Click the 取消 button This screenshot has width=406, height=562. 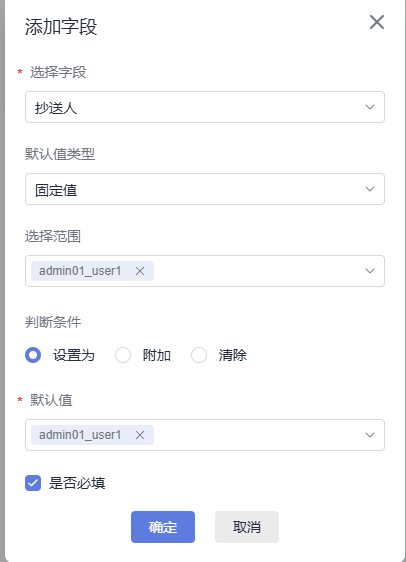pyautogui.click(x=247, y=527)
